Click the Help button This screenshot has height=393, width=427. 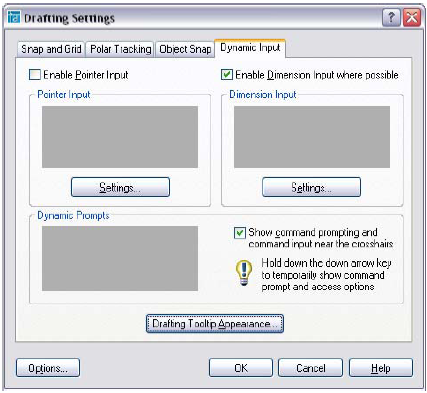[x=381, y=368]
